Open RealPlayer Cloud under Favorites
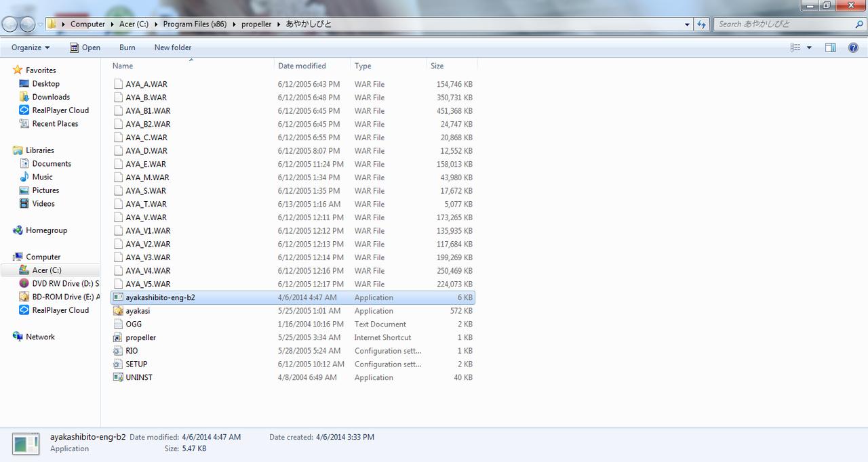868x462 pixels. [60, 110]
